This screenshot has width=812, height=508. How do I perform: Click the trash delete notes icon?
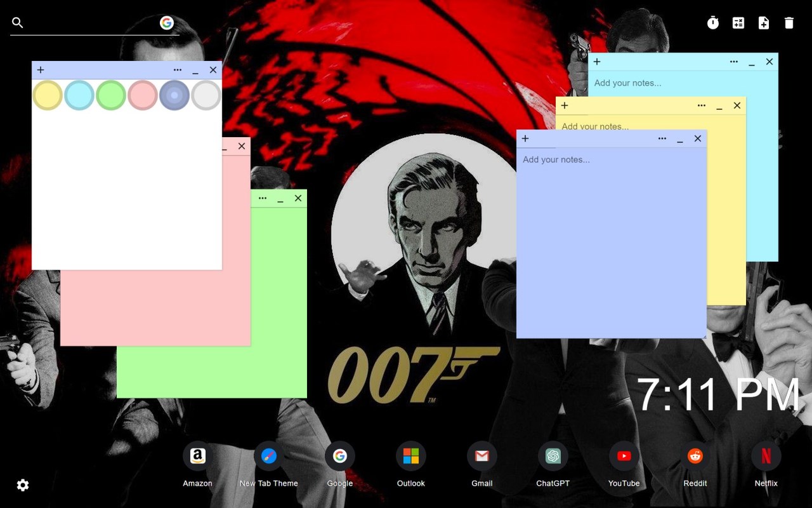coord(789,23)
